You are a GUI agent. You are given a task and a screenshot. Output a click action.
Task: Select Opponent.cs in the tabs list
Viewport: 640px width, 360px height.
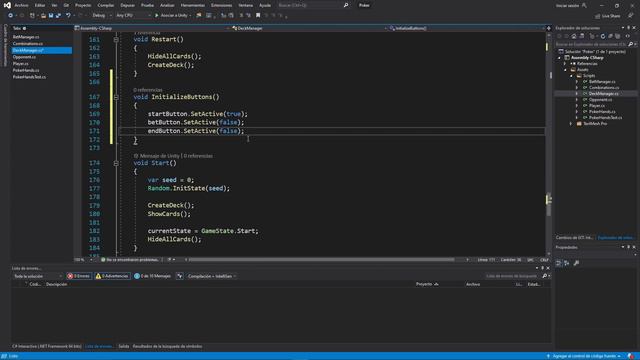coord(24,57)
